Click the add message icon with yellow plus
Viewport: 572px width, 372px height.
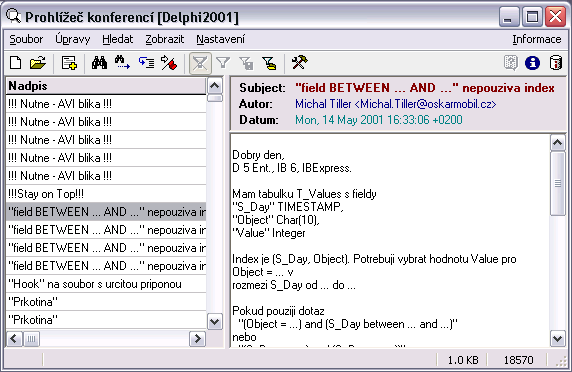[69, 63]
